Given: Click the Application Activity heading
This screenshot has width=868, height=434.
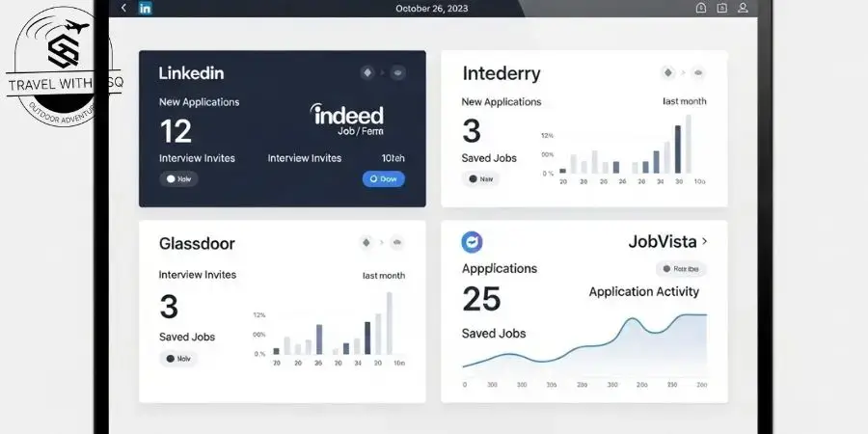Looking at the screenshot, I should (x=644, y=291).
